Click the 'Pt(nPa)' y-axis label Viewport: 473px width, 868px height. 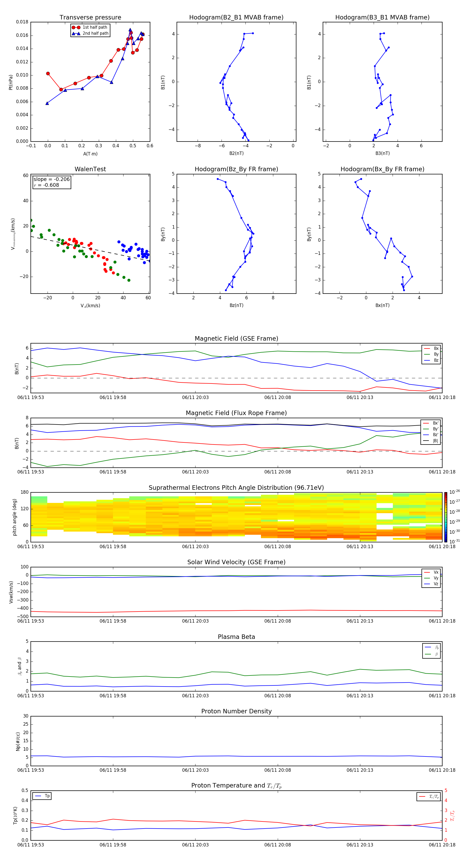coord(11,82)
